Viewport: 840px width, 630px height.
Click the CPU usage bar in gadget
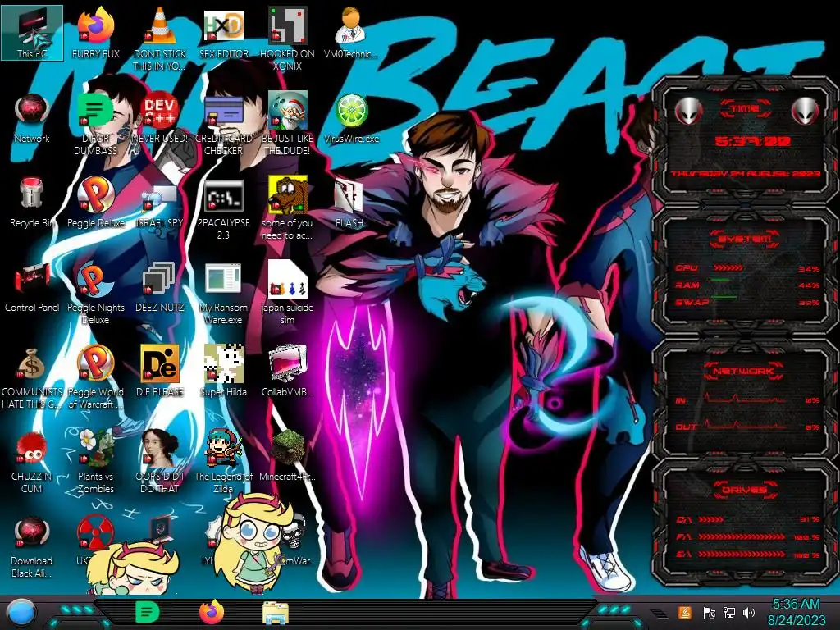coord(728,268)
